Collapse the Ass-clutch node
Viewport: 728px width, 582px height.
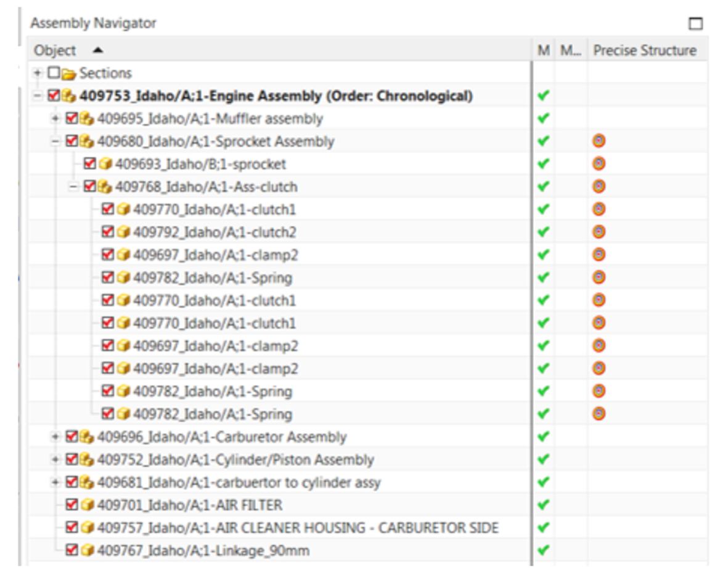click(x=73, y=187)
